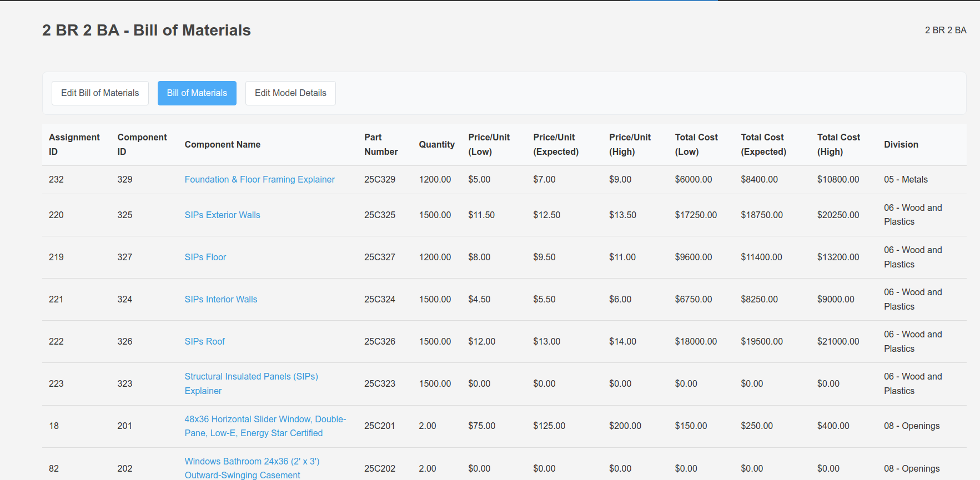Click the $8400.00 expected total cost
The height and width of the screenshot is (480, 980).
coord(759,180)
